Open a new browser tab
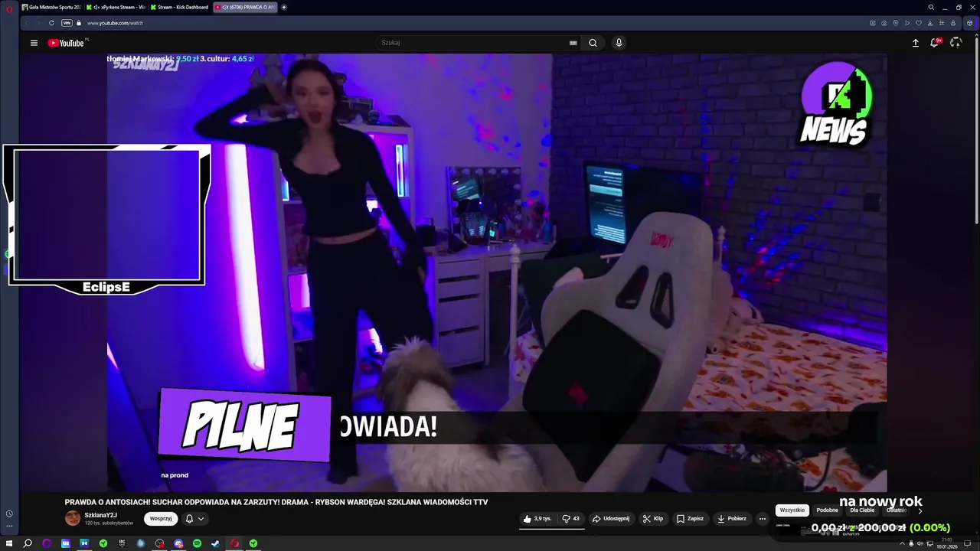 coord(284,7)
